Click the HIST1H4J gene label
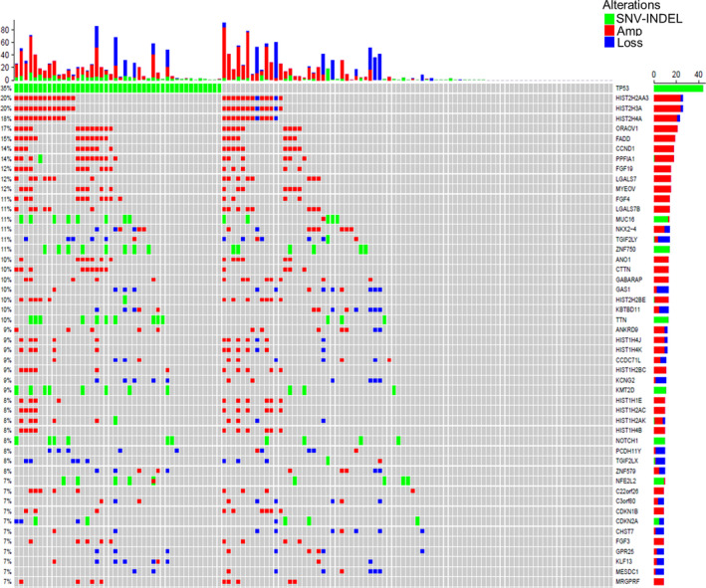The height and width of the screenshot is (588, 706). click(x=628, y=340)
